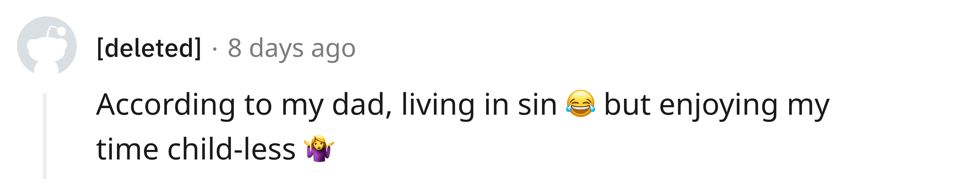Open the "[deleted]" username link

pos(149,48)
